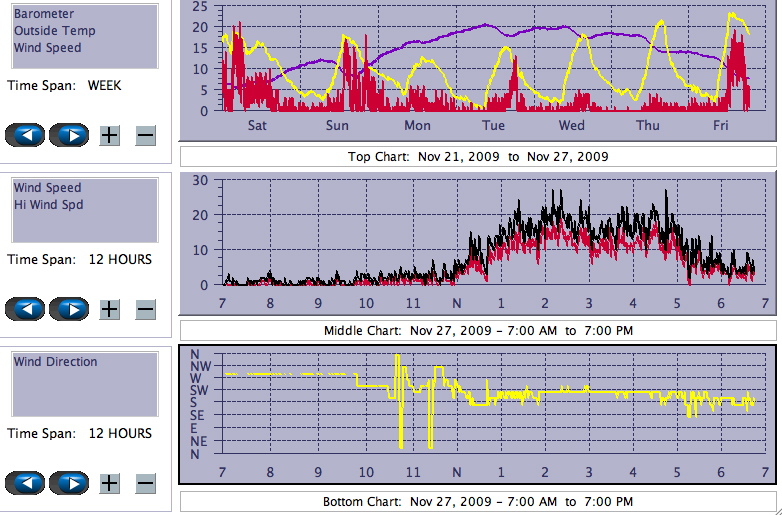
Task: Click the forward arrow for the top chart
Action: pyautogui.click(x=69, y=134)
